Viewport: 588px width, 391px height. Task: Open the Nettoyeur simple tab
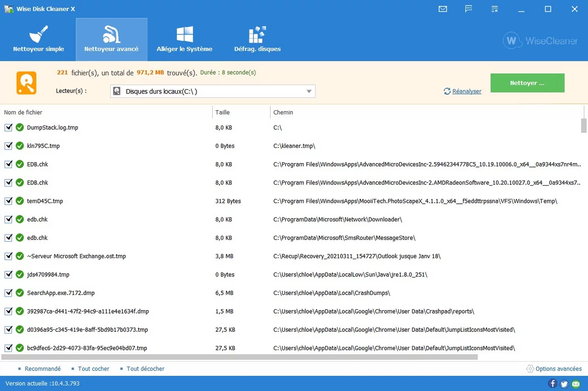tap(38, 39)
